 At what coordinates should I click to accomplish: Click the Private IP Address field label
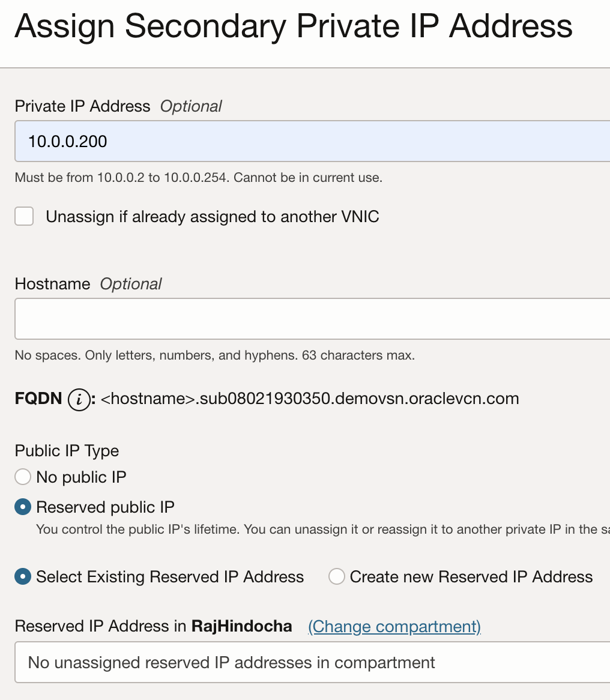click(82, 106)
